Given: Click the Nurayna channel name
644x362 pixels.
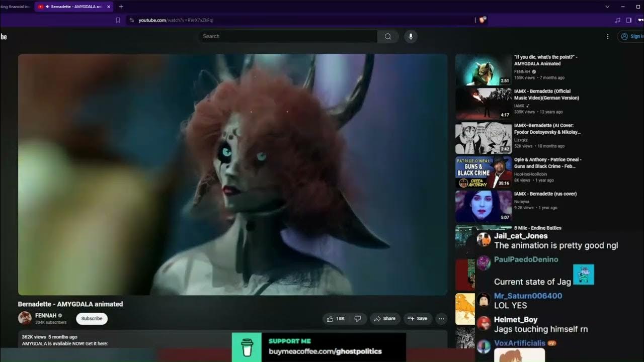Looking at the screenshot, I should click(x=522, y=201).
